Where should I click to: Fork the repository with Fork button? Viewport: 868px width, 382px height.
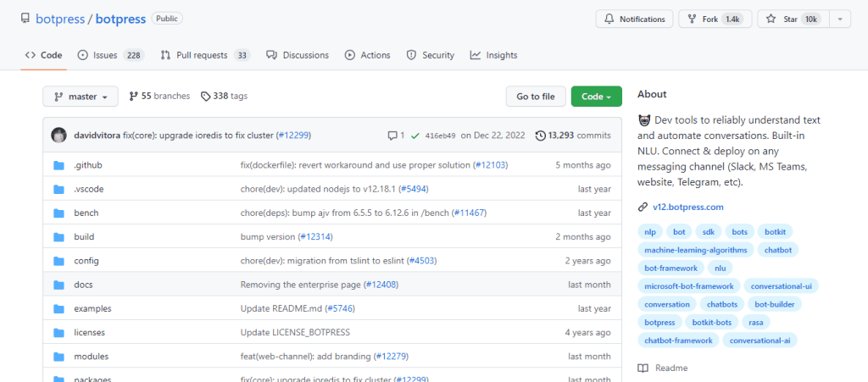pos(715,19)
